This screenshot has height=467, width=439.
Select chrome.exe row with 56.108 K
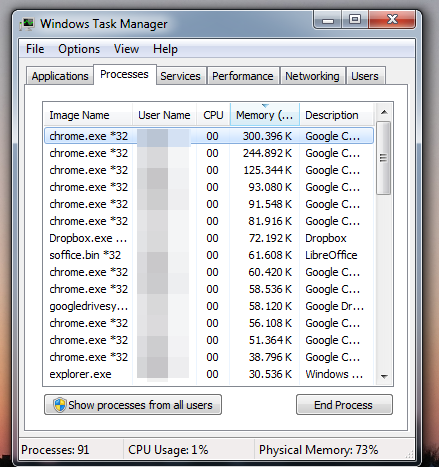[x=209, y=323]
